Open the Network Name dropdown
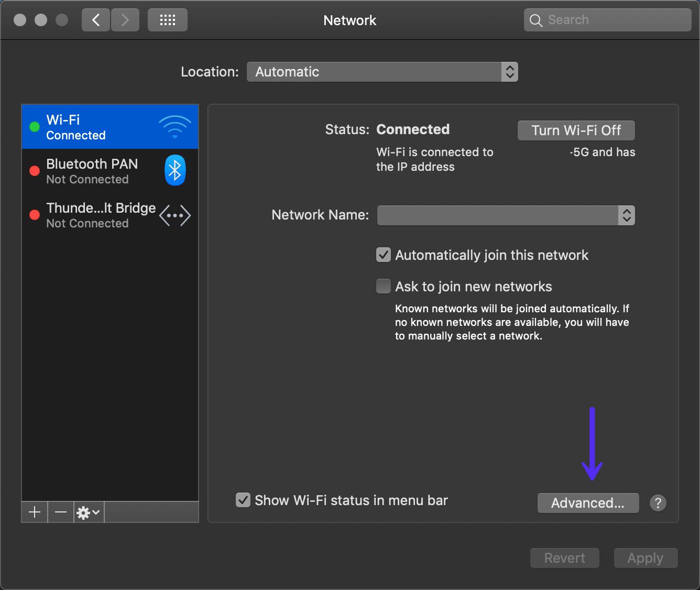 tap(627, 215)
